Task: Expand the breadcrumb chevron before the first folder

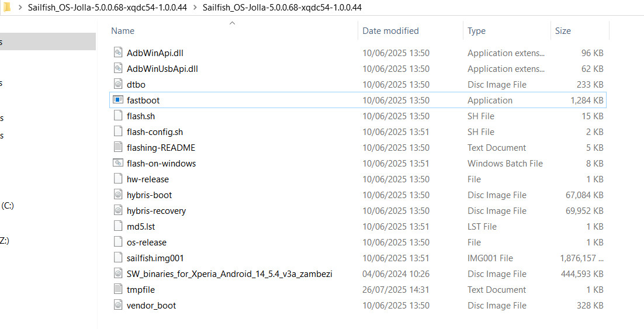Action: 20,8
